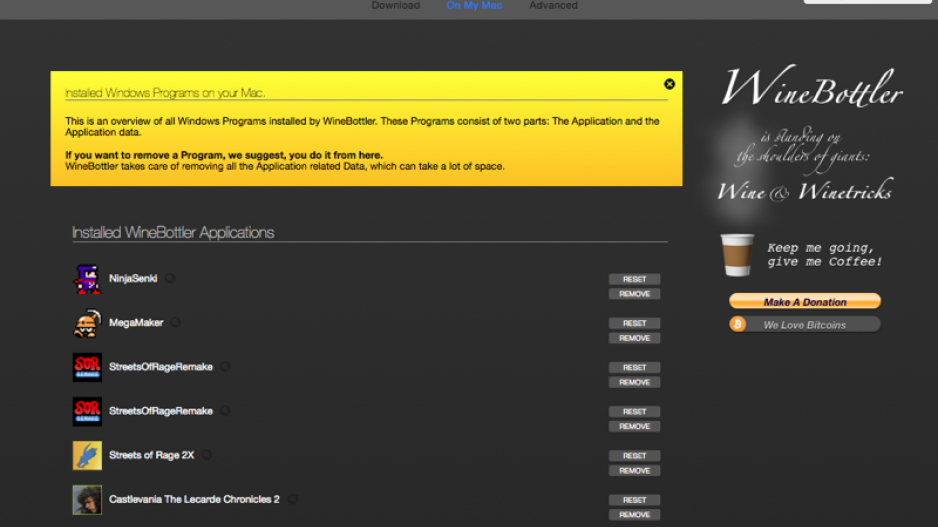The height and width of the screenshot is (527, 938).
Task: Remove the lower StreetsOfRageRemake entry
Action: coord(635,427)
